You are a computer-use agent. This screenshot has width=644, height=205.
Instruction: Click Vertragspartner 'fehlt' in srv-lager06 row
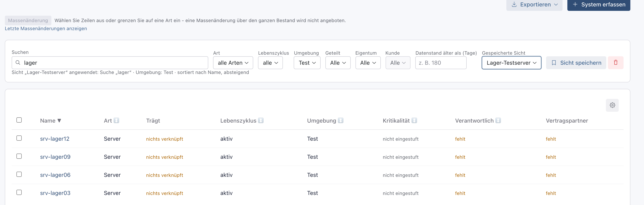click(x=551, y=175)
